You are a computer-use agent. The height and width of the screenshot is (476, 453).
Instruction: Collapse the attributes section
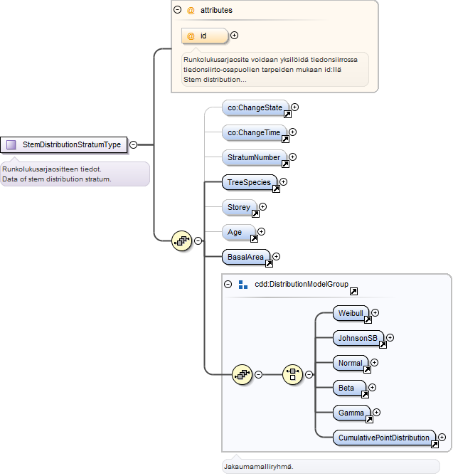tap(177, 10)
